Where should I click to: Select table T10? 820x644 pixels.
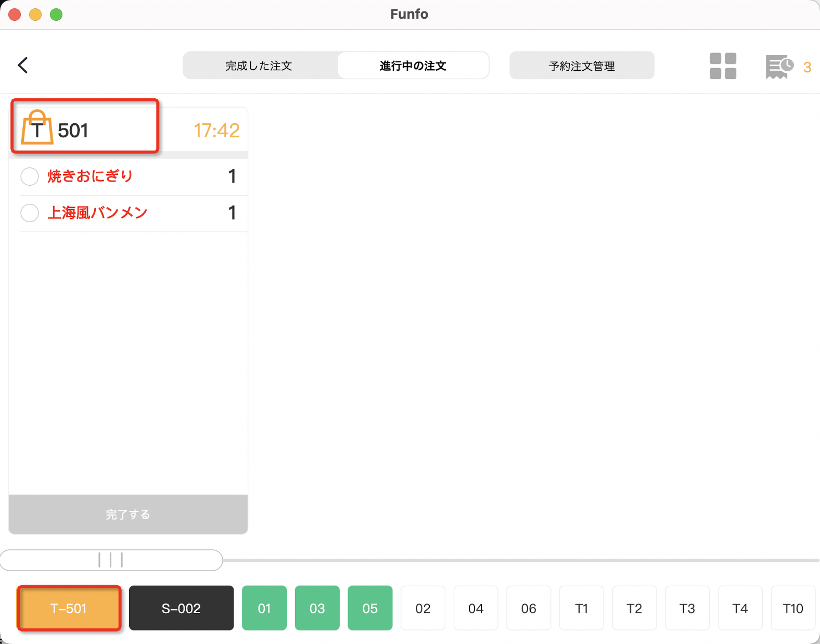[793, 608]
